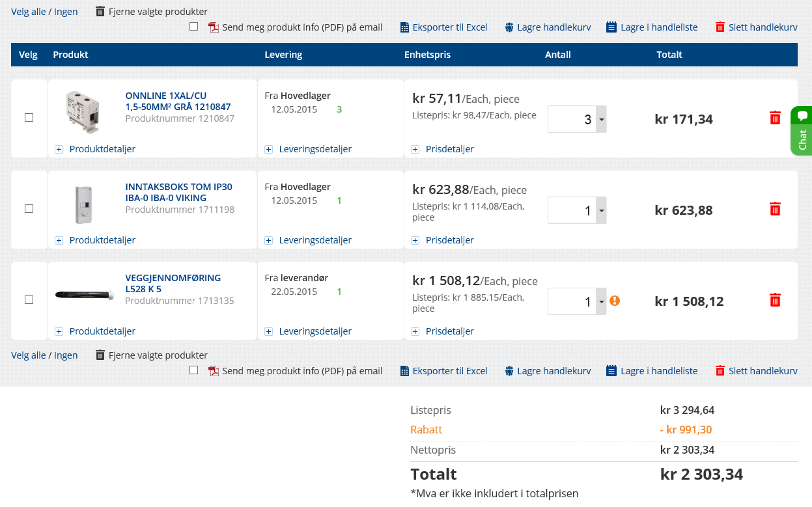Click top Eksporter til Excel icon

pos(404,27)
